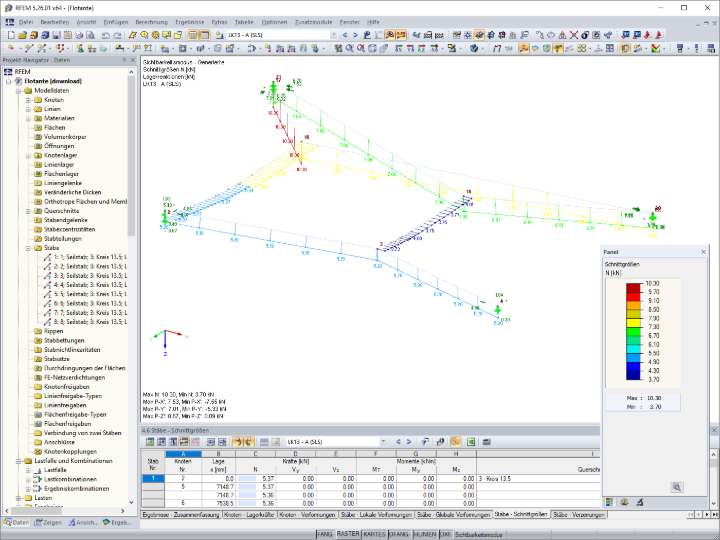Click the Excel export icon in table toolbar
This screenshot has width=720, height=540.
click(x=471, y=442)
